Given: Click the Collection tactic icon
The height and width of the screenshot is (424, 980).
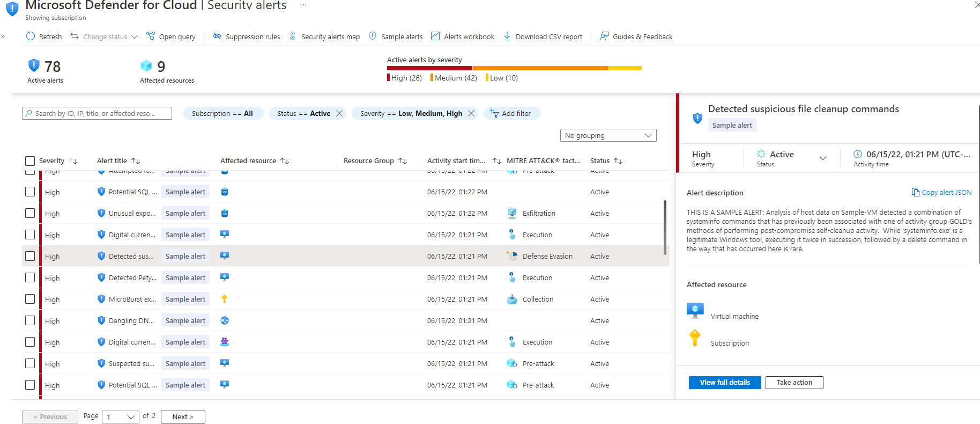Looking at the screenshot, I should click(512, 299).
